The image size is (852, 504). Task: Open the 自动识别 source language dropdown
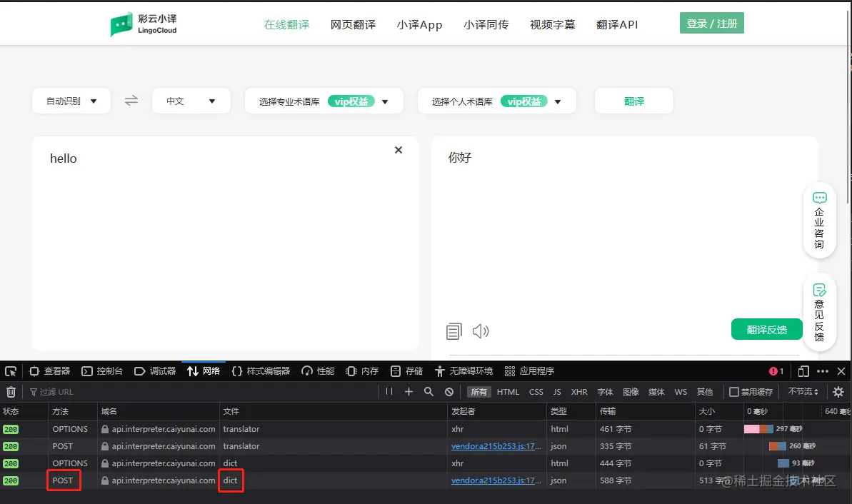[71, 101]
